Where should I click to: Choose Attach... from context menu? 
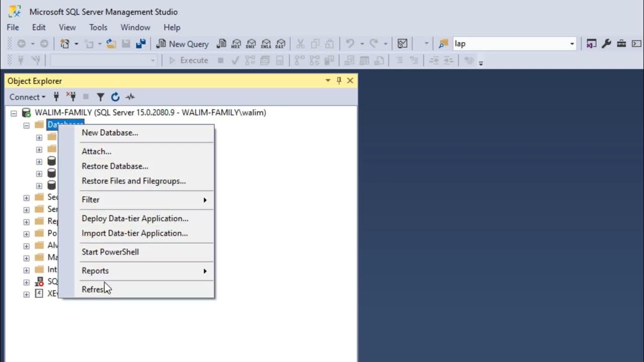point(136,151)
